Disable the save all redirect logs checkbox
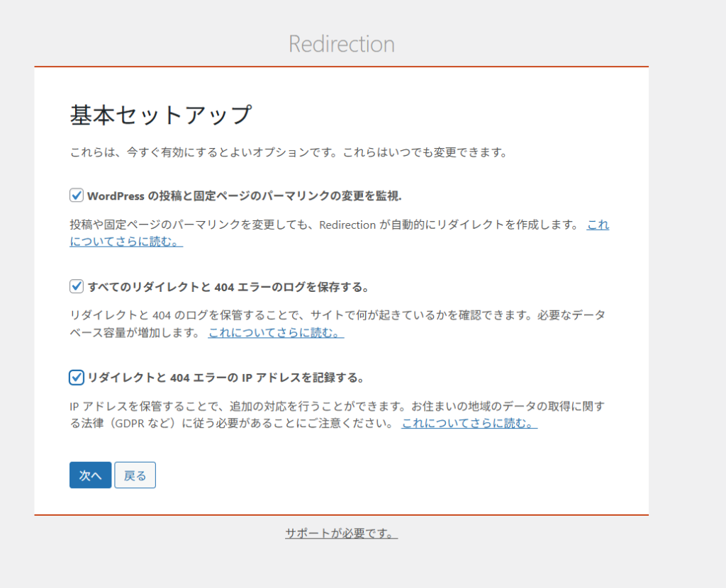726x588 pixels. [x=77, y=286]
